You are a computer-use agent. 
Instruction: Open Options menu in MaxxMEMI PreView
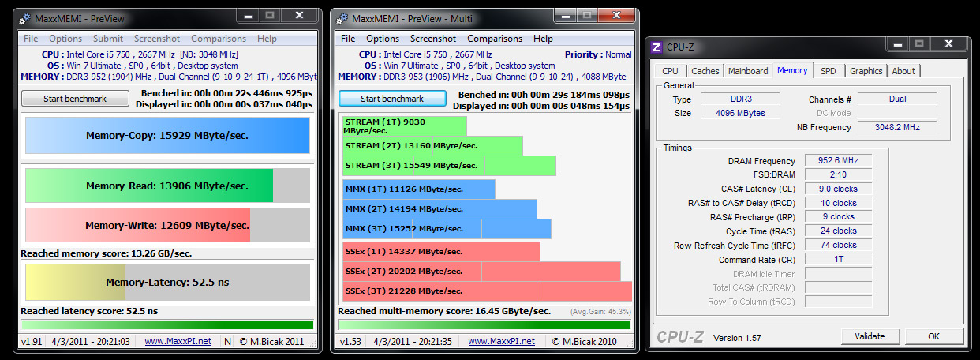(65, 39)
